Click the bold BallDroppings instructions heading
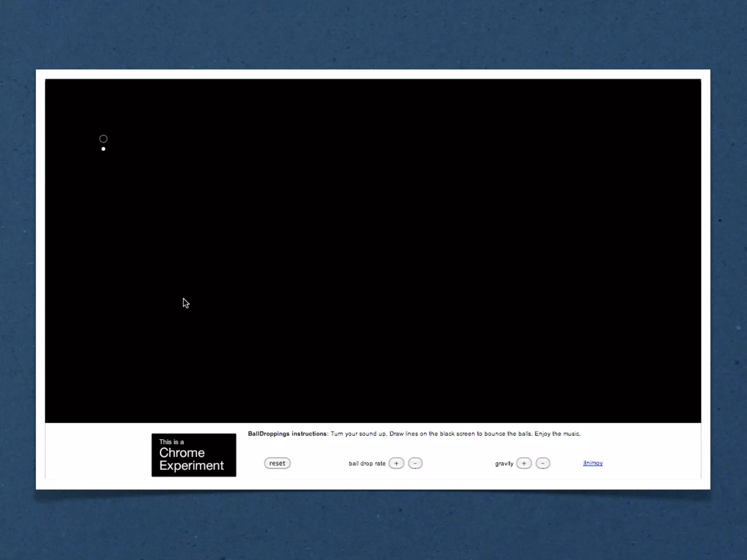The image size is (747, 560). (288, 433)
